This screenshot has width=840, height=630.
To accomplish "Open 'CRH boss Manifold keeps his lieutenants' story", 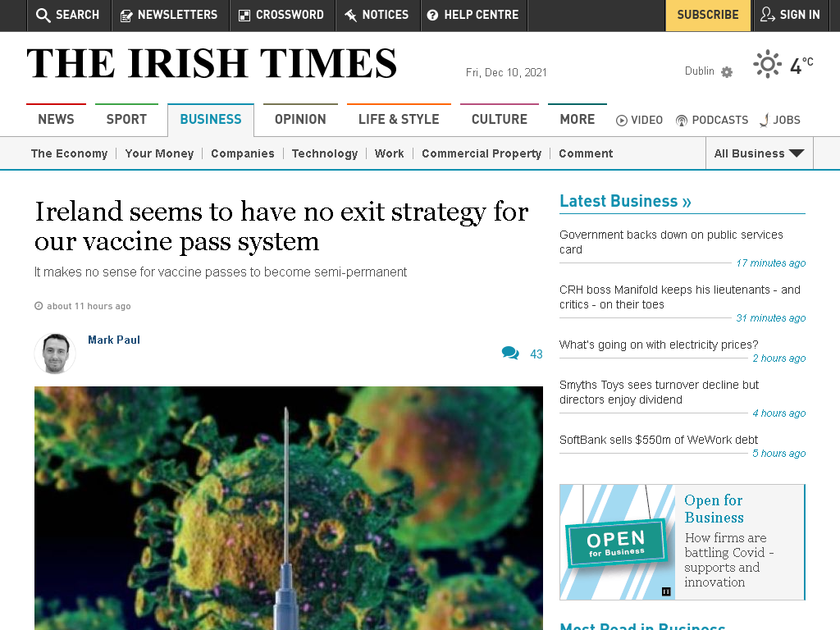I will point(680,297).
